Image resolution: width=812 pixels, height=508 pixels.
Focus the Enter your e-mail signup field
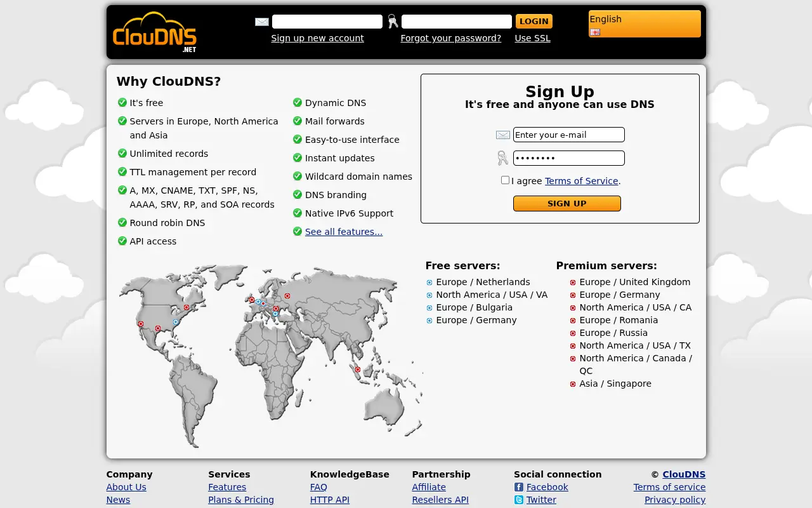[x=569, y=135]
